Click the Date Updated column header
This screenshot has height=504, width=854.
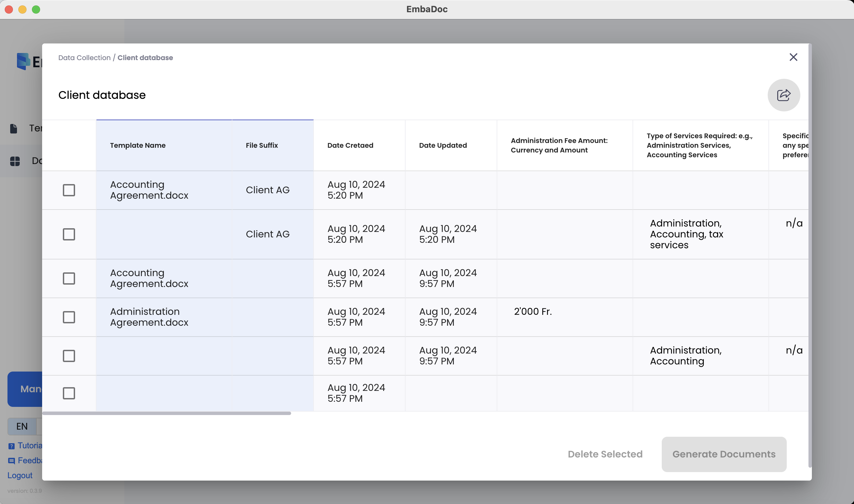443,145
